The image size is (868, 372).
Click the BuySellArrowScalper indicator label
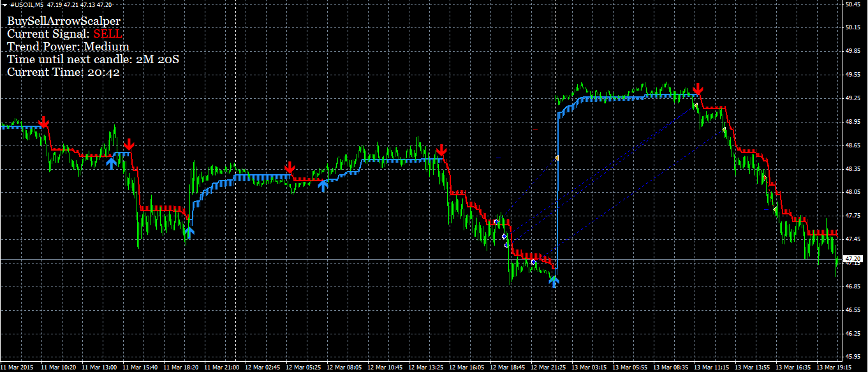63,22
